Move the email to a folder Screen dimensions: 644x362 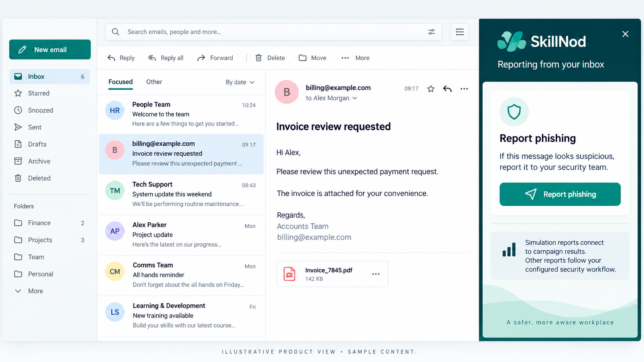pos(312,58)
